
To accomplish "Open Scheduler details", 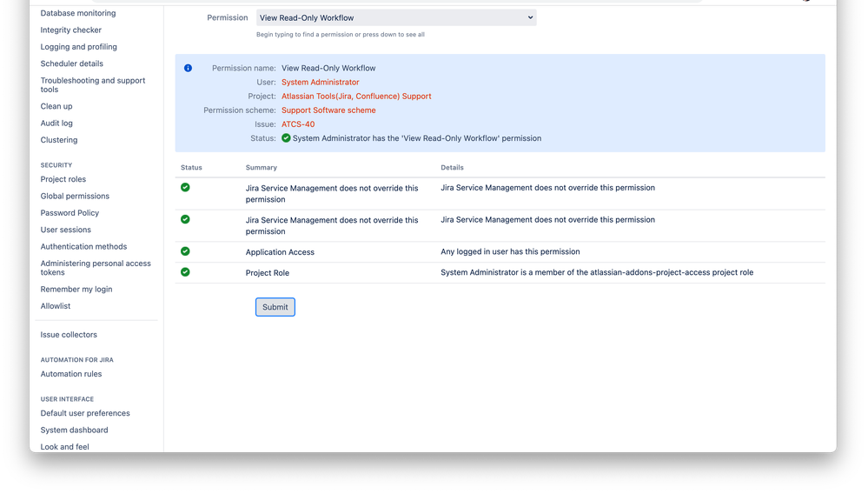I will click(x=72, y=63).
